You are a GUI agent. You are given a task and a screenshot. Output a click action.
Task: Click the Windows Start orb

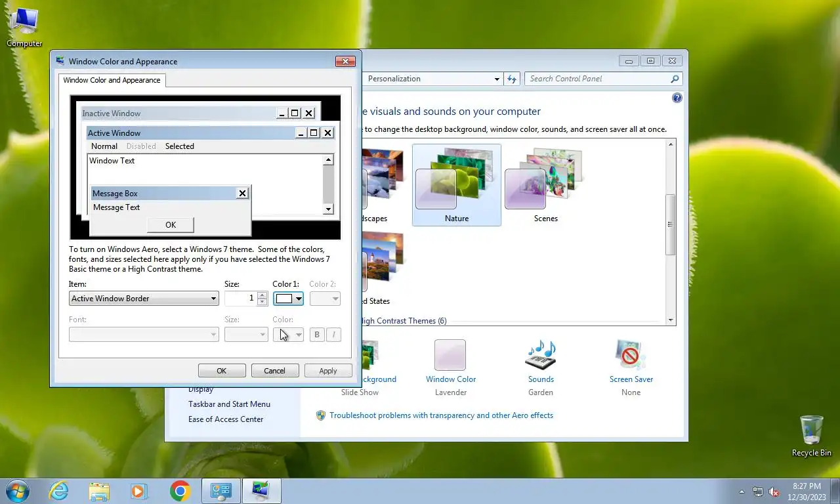[x=18, y=491]
